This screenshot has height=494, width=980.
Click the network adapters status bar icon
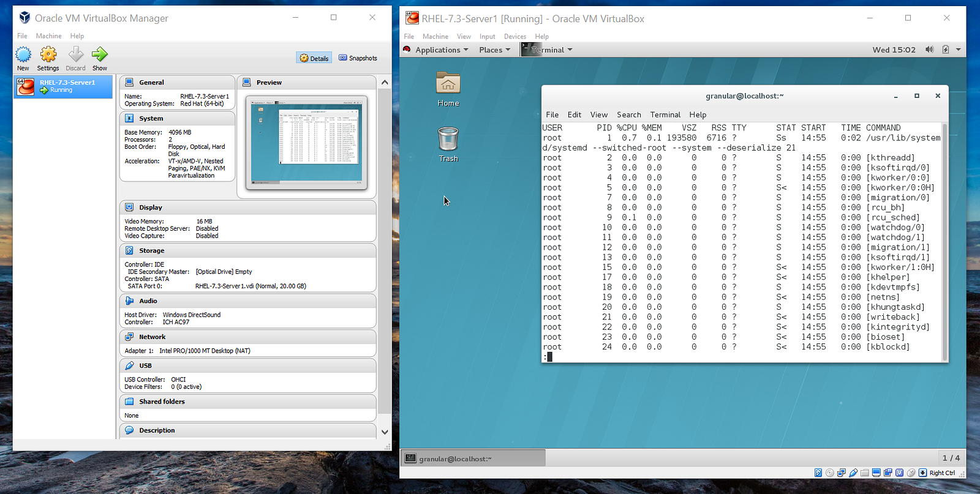click(x=842, y=473)
